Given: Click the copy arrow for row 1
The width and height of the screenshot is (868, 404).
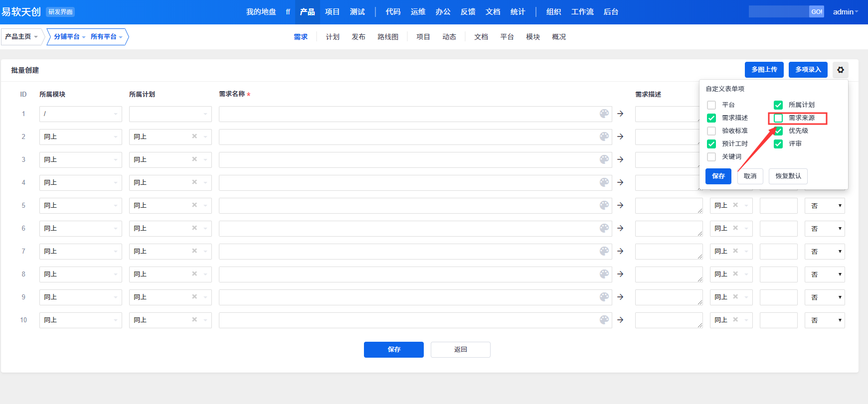Looking at the screenshot, I should (x=620, y=114).
